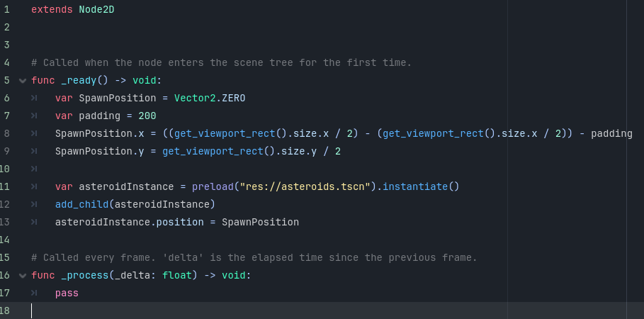Collapse the _ready function fold arrow
This screenshot has width=644, height=319.
[x=23, y=80]
